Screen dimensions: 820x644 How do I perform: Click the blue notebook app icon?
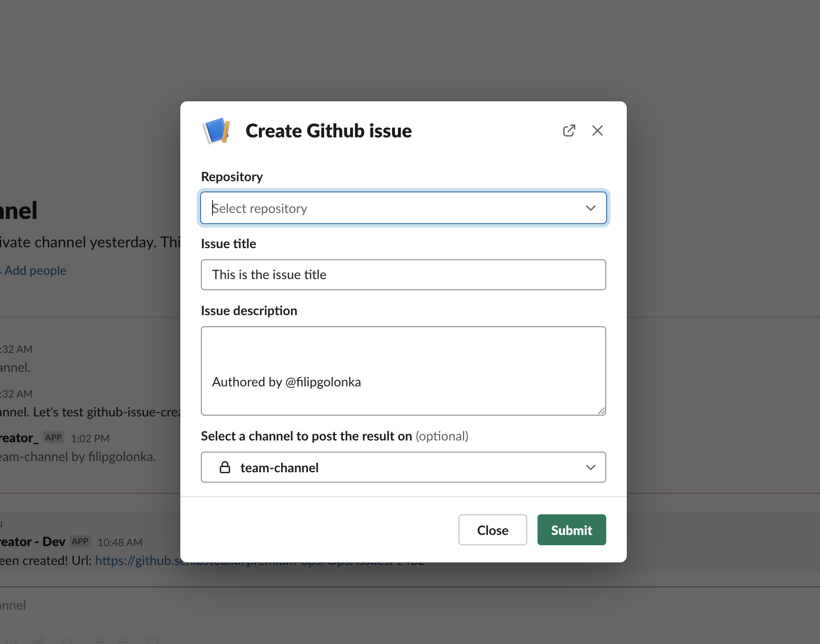click(217, 131)
